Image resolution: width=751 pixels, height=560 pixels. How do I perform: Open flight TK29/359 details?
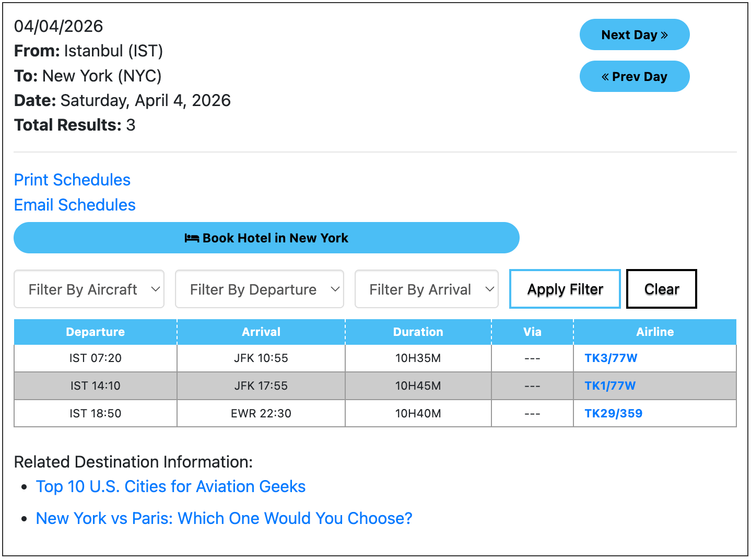tap(613, 413)
